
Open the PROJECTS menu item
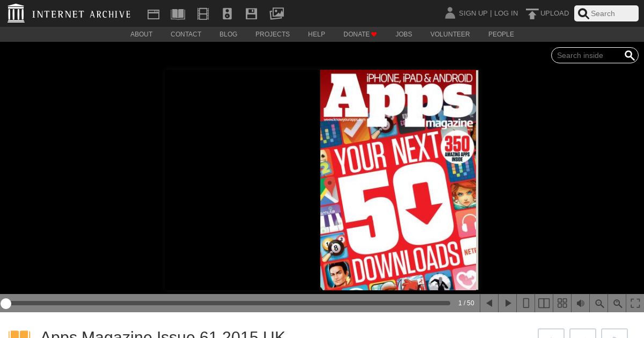(x=273, y=34)
